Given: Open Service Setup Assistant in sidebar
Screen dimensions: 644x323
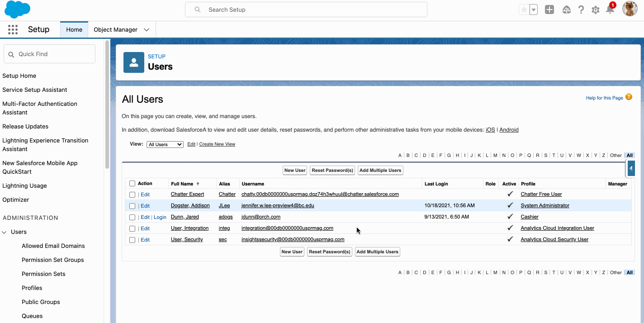Looking at the screenshot, I should click(x=35, y=90).
